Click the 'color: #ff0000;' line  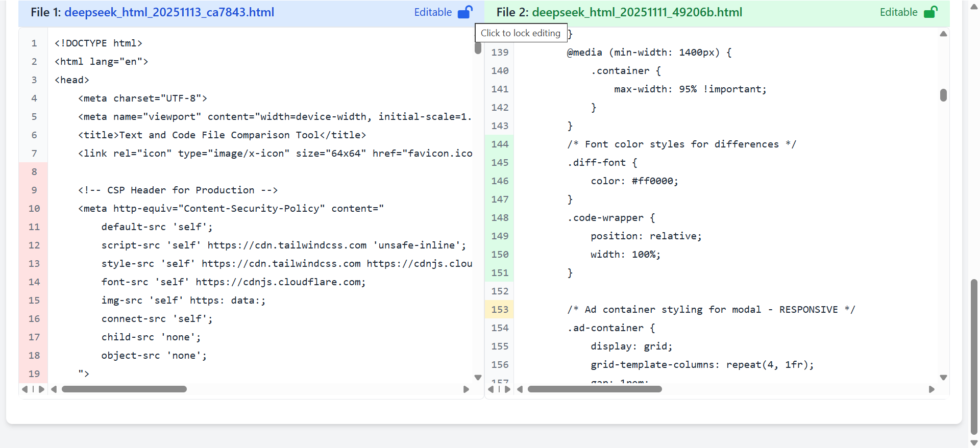pyautogui.click(x=634, y=181)
